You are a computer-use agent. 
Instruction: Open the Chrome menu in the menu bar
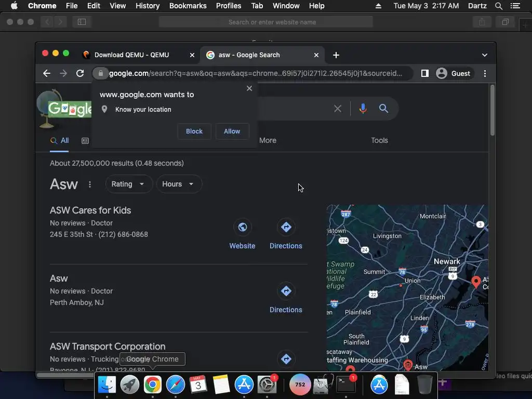tap(42, 6)
